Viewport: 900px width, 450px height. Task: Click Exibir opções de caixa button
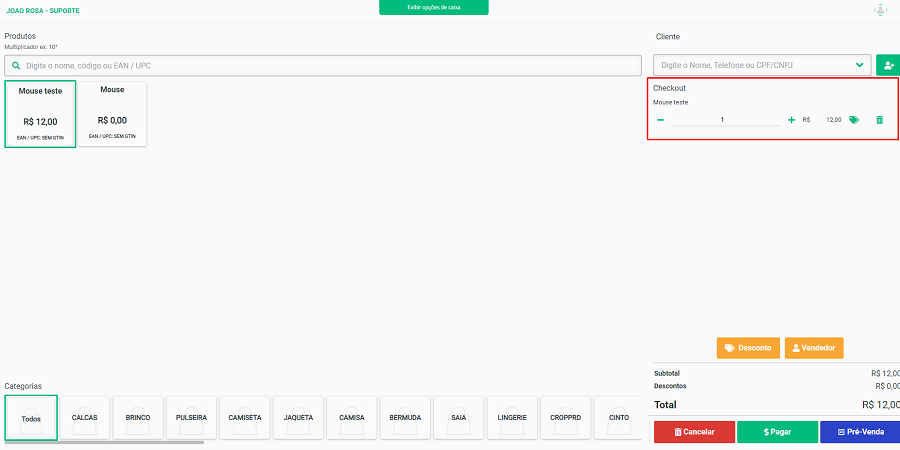click(x=433, y=7)
